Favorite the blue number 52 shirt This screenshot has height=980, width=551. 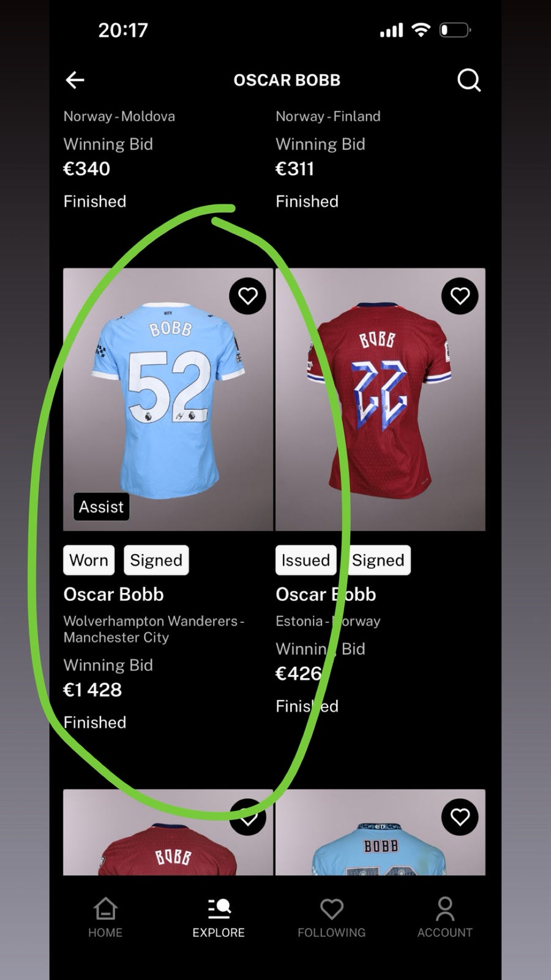pyautogui.click(x=247, y=296)
